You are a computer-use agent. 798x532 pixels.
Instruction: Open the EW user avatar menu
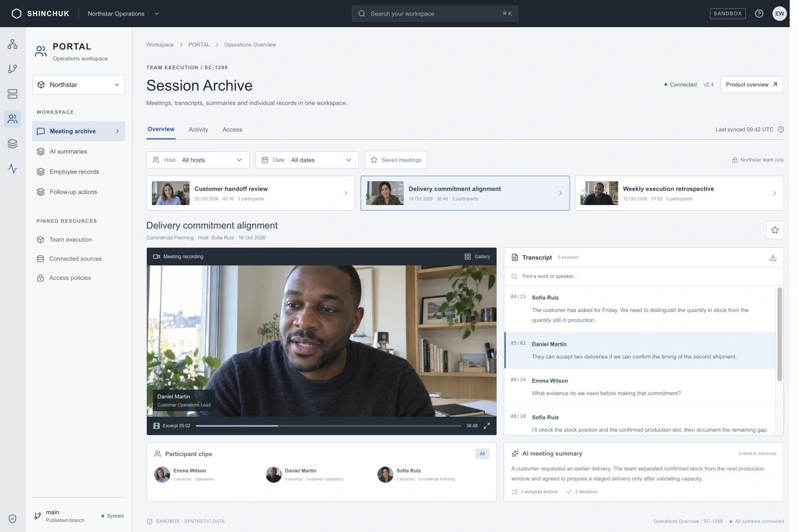pos(780,13)
